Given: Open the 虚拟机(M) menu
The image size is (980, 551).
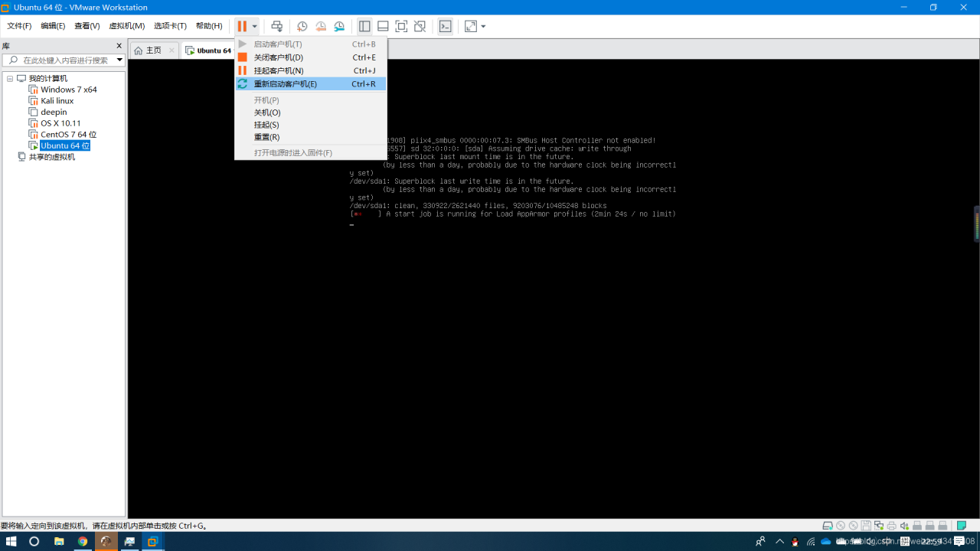Looking at the screenshot, I should coord(126,26).
